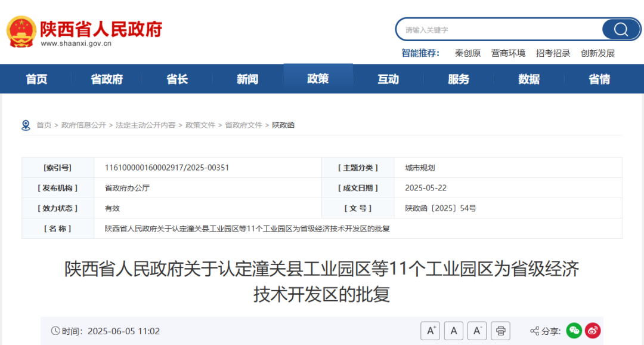Viewport: 644px width, 345px height.
Task: Open the 新闻 navigation tab
Action: tap(247, 79)
